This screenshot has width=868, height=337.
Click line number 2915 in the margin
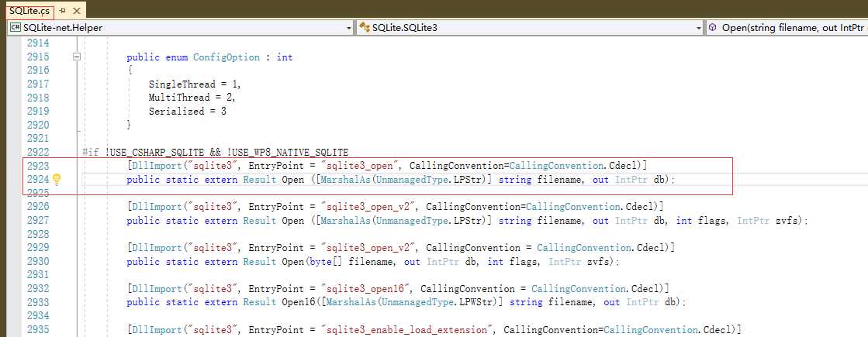point(38,57)
